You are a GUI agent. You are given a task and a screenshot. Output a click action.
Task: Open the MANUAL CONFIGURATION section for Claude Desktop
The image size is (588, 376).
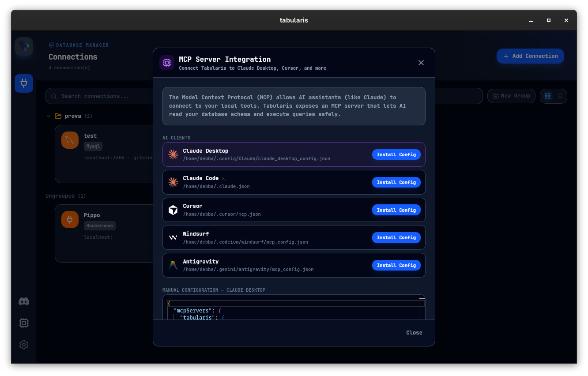[214, 290]
